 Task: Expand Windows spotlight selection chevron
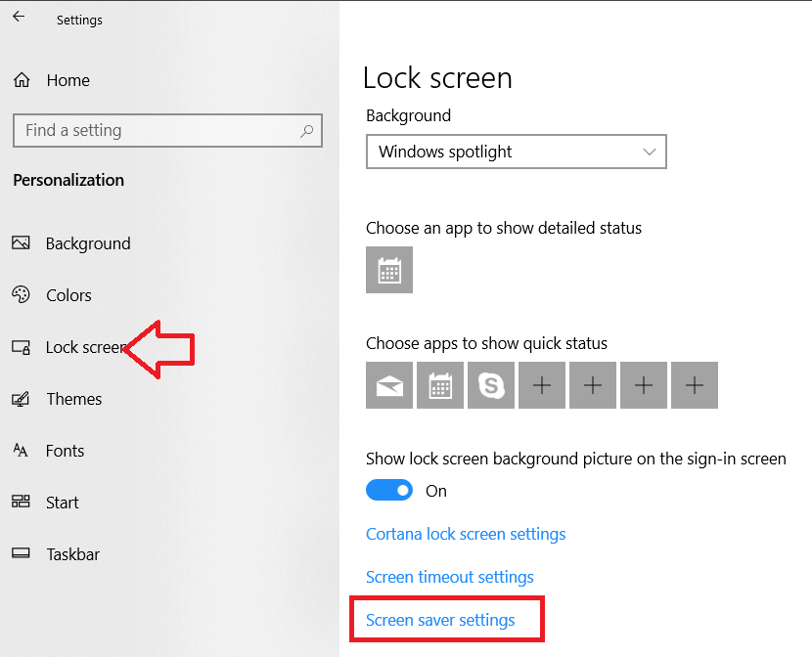pyautogui.click(x=649, y=152)
